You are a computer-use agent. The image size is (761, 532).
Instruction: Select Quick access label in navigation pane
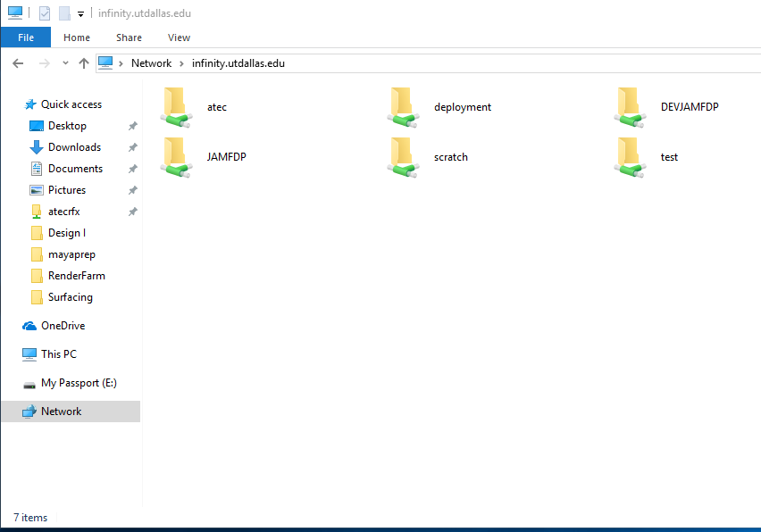(x=71, y=104)
